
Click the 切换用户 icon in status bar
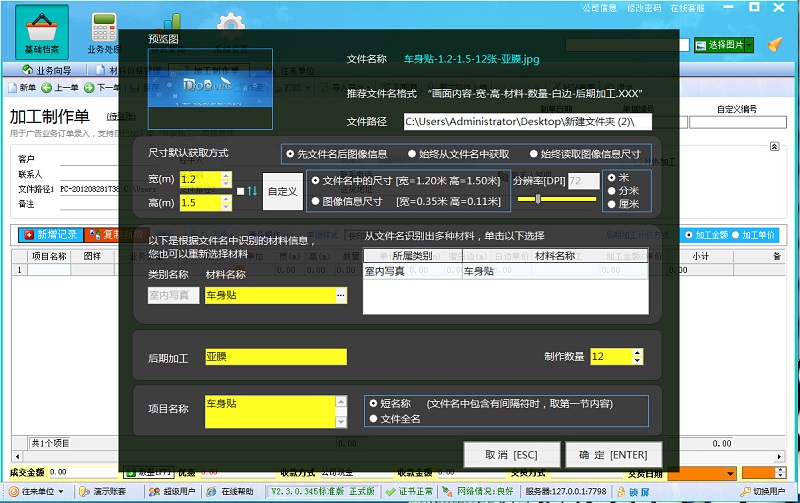click(762, 491)
